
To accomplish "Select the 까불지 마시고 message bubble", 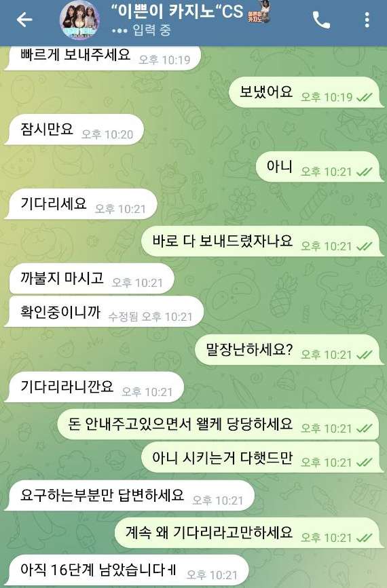I will 90,279.
